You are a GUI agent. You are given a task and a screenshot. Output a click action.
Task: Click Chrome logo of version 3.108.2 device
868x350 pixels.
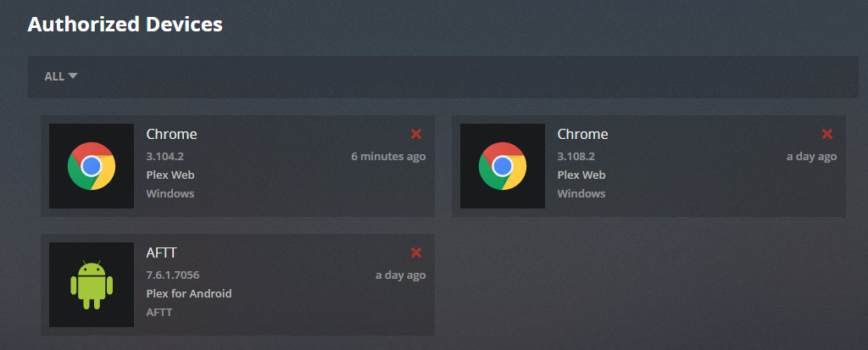503,166
